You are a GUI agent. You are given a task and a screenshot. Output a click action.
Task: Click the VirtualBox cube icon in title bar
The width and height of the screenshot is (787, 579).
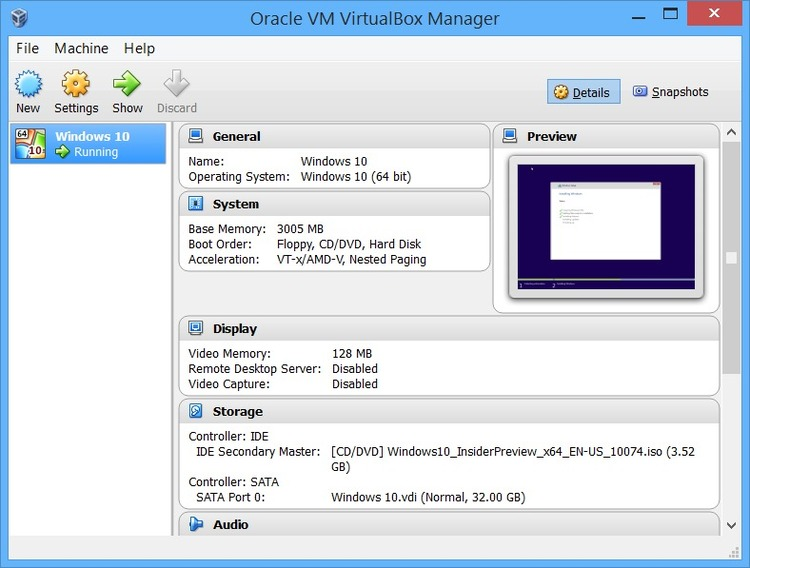pos(20,18)
